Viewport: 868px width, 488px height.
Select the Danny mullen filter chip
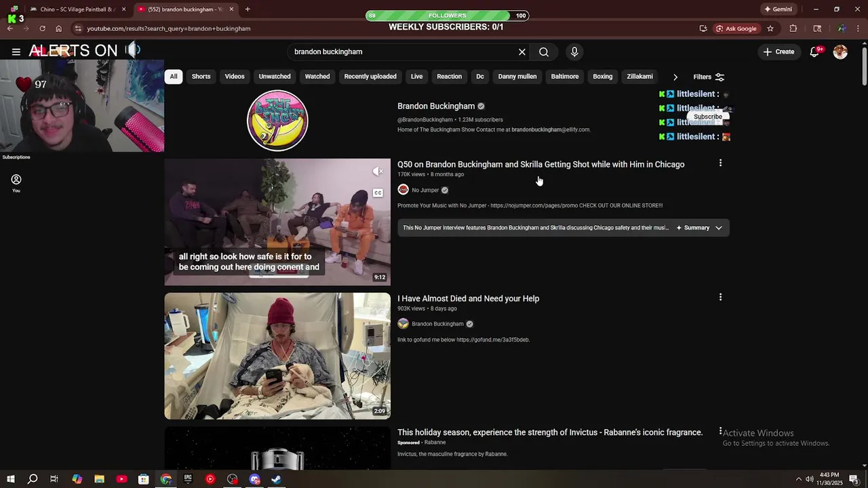pyautogui.click(x=517, y=77)
